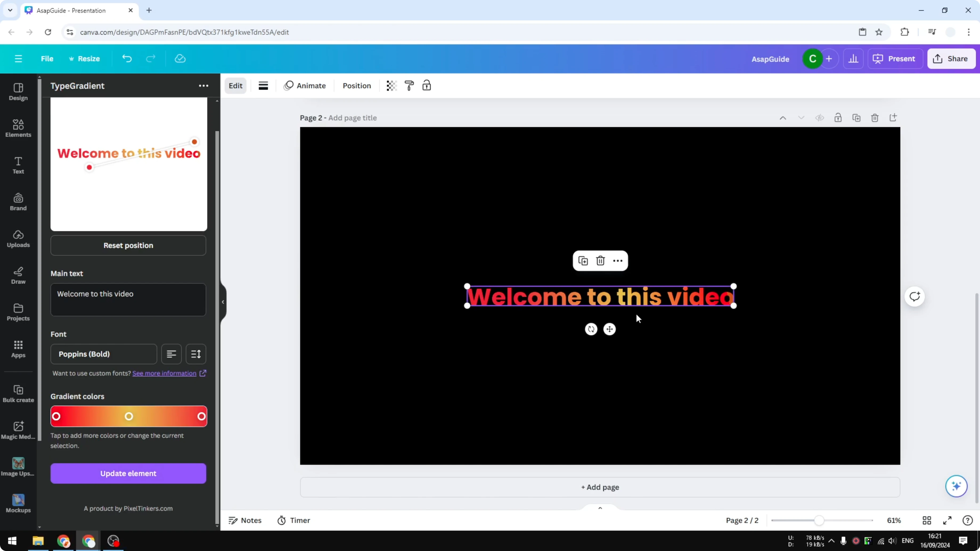Open line spacing options

pos(196,354)
